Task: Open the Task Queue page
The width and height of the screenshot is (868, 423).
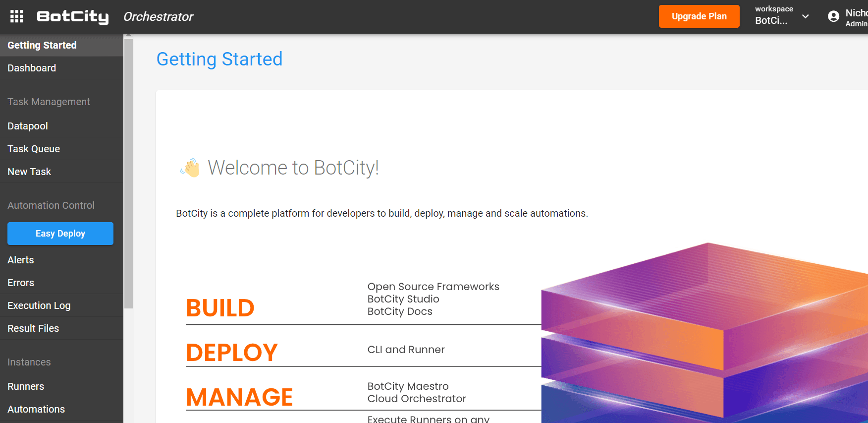Action: [61, 149]
